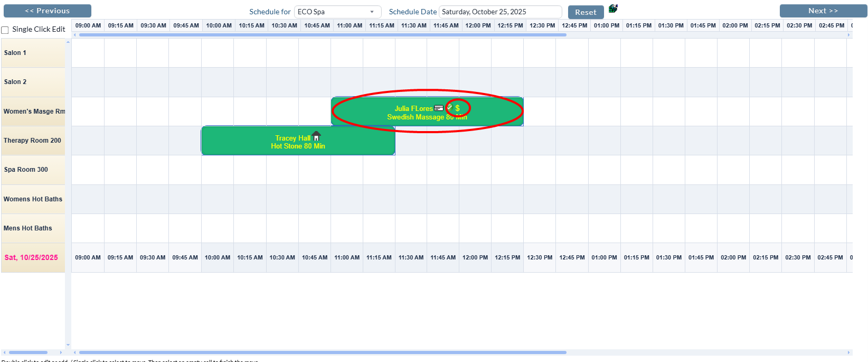Viewport: 868px width, 362px height.
Task: Click the 02:30 PM column header at the top
Action: (x=799, y=25)
